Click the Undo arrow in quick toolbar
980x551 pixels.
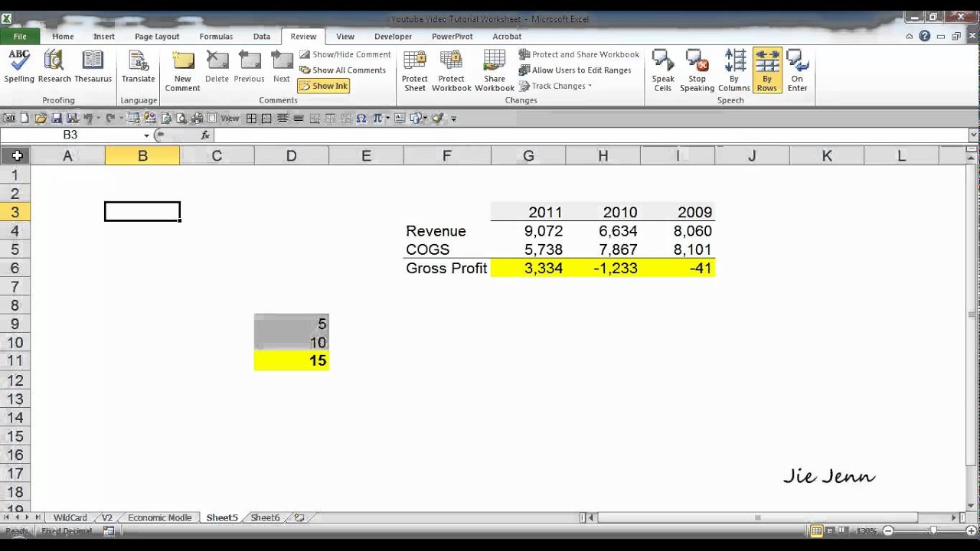click(x=88, y=119)
